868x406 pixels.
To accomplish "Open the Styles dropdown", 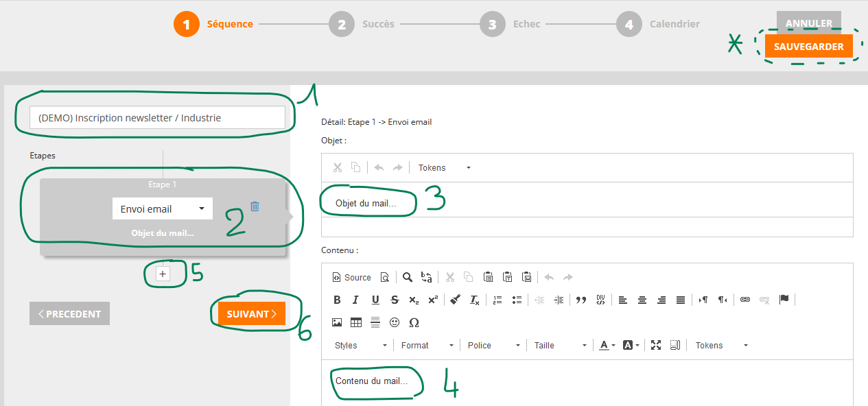I will 361,345.
